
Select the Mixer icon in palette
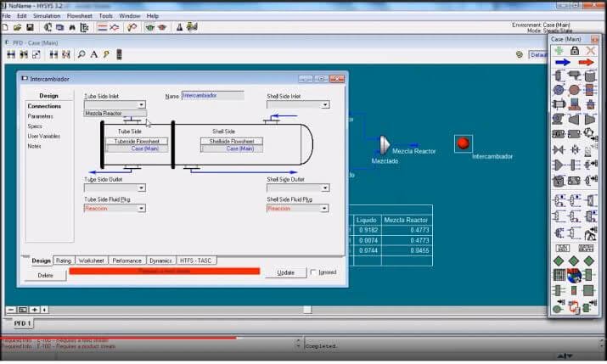coord(559,165)
